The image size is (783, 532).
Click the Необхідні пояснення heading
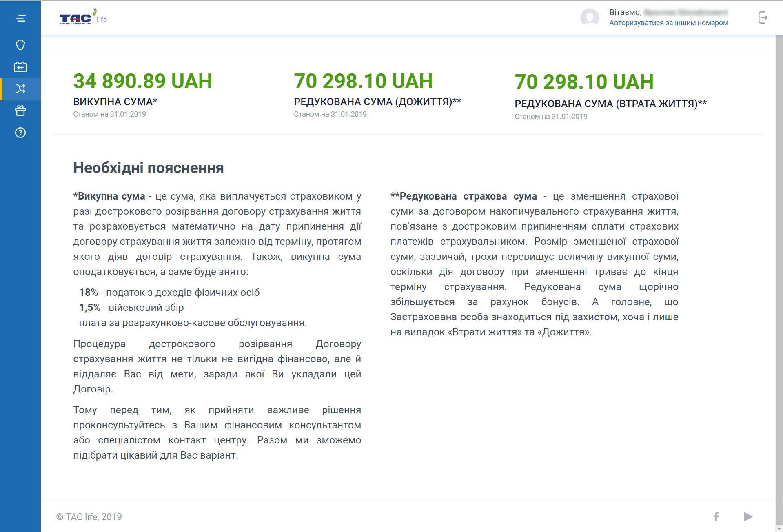(x=148, y=167)
